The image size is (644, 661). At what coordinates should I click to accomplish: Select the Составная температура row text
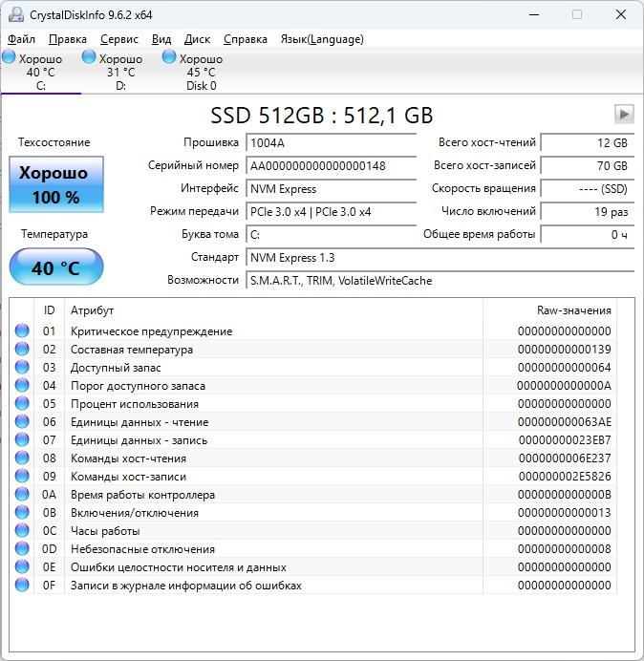132,350
